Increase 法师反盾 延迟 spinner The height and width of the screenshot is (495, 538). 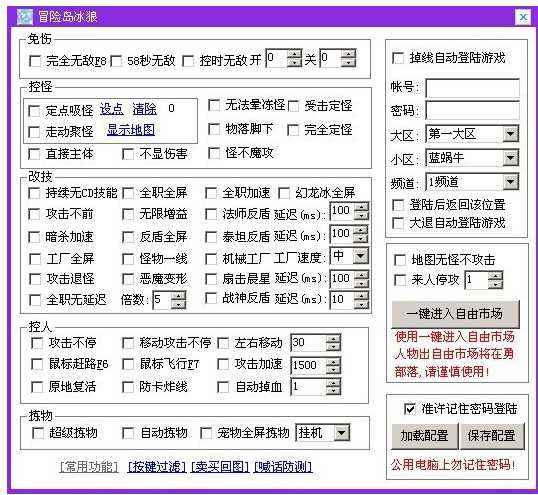pos(362,207)
